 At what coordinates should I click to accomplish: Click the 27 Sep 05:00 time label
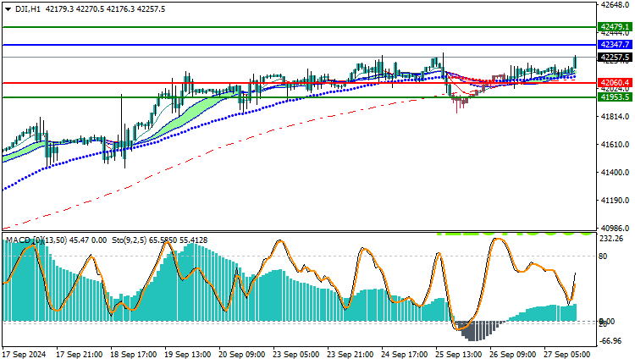[567, 355]
